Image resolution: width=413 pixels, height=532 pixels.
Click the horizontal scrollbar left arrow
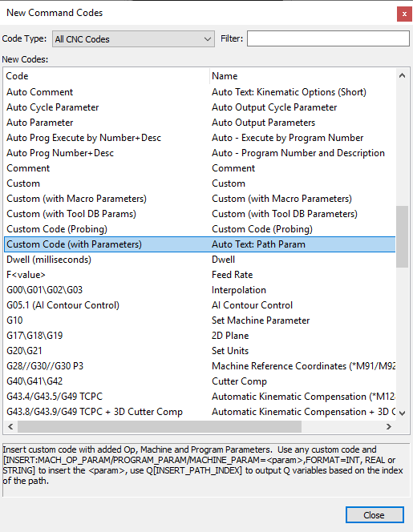11,426
